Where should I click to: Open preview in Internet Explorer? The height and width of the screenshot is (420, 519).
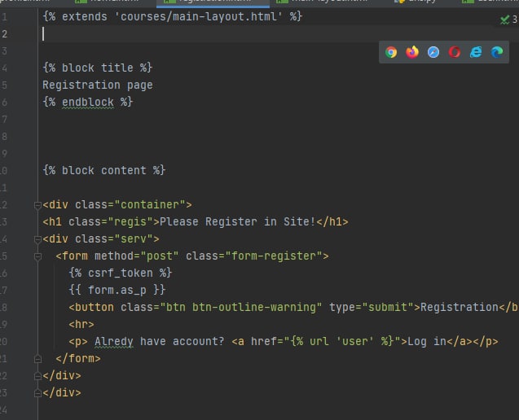[476, 52]
